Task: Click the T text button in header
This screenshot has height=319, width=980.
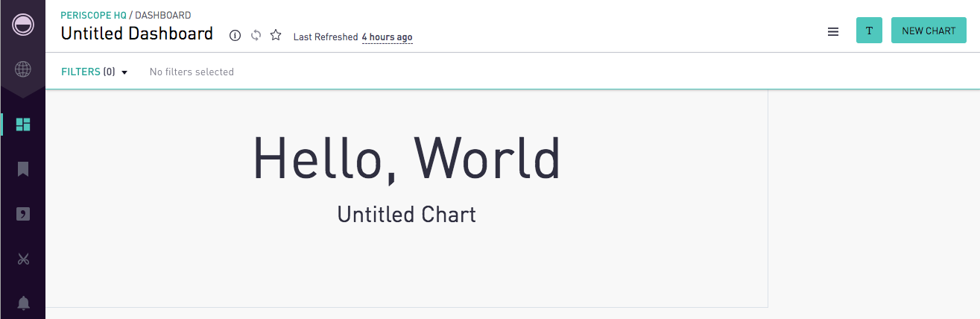Action: pyautogui.click(x=869, y=31)
